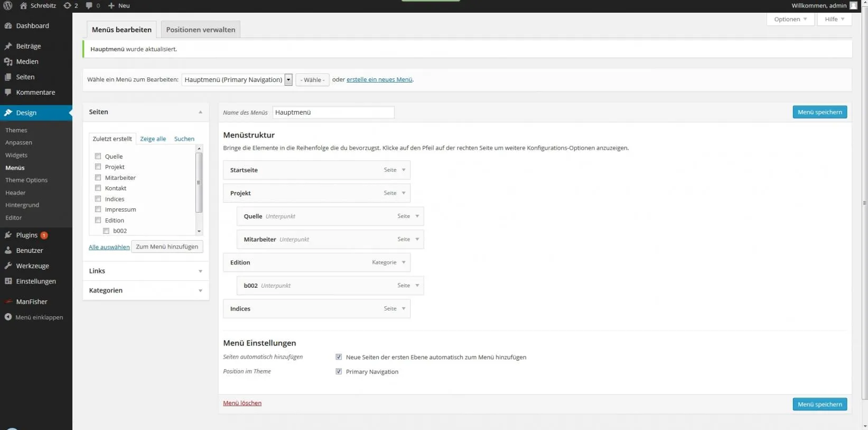Click the Beiträge pin icon
This screenshot has height=430, width=868.
8,46
